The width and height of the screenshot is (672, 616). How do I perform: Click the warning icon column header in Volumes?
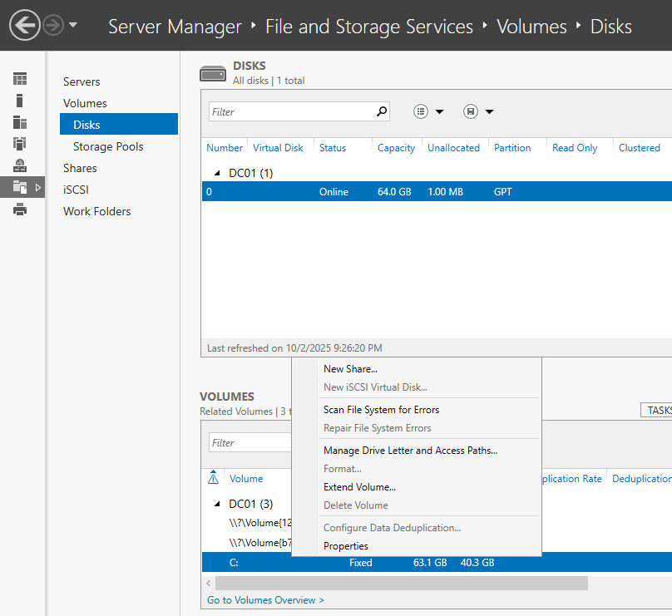click(x=214, y=478)
